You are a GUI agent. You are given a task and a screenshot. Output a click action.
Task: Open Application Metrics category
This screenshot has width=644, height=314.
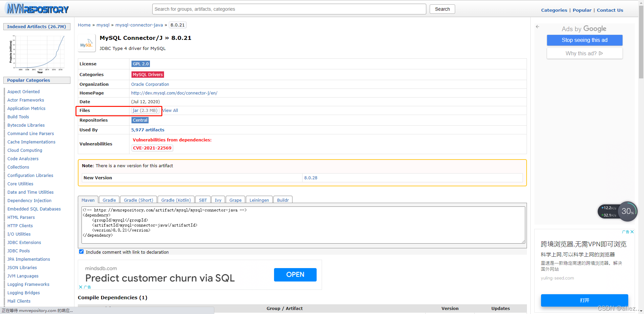click(x=26, y=108)
